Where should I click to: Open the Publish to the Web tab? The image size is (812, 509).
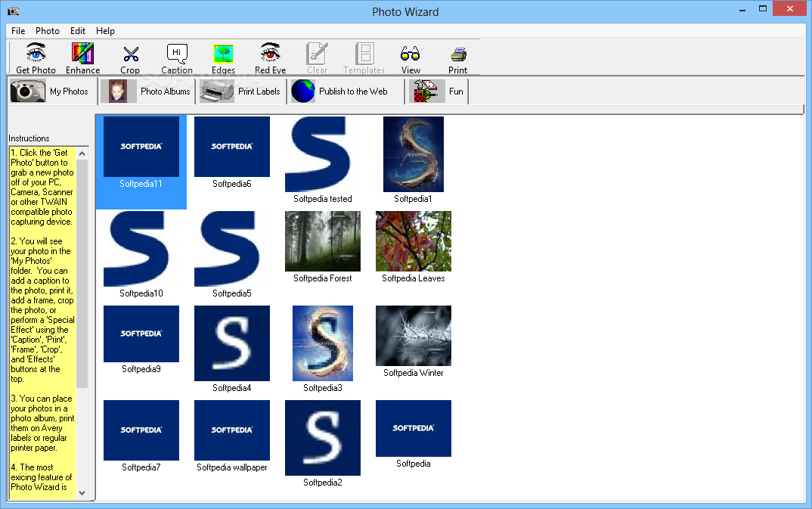[346, 91]
